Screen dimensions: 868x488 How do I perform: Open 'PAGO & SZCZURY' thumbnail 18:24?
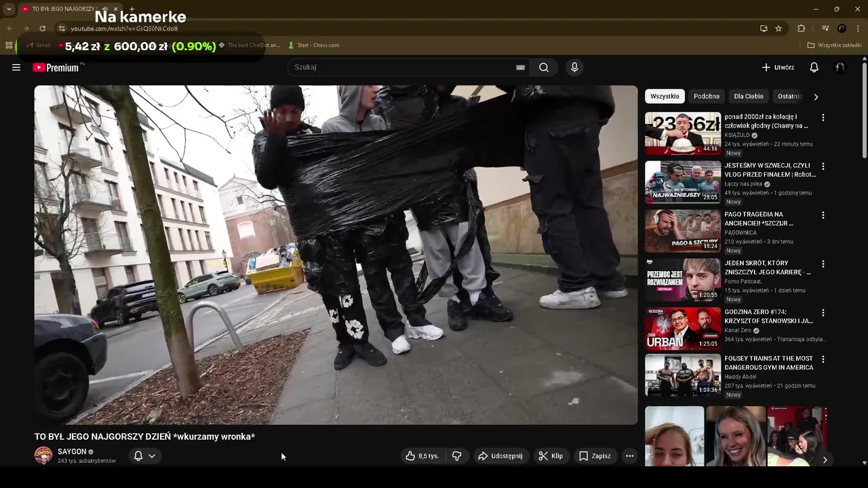tap(683, 231)
